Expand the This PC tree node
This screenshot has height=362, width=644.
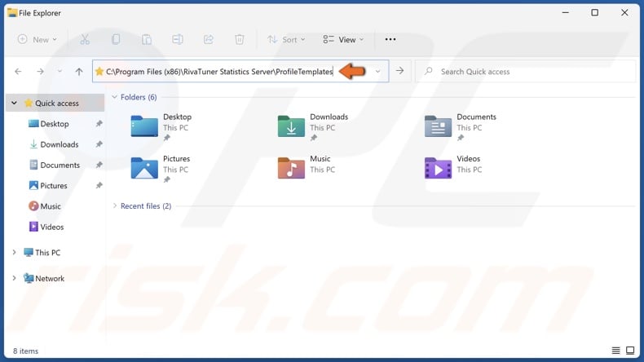pos(15,252)
